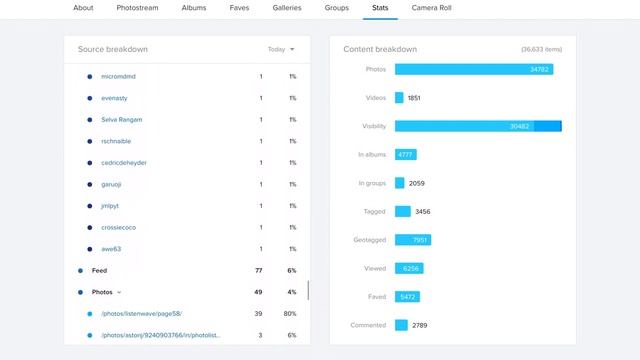Open the About tab

83,8
